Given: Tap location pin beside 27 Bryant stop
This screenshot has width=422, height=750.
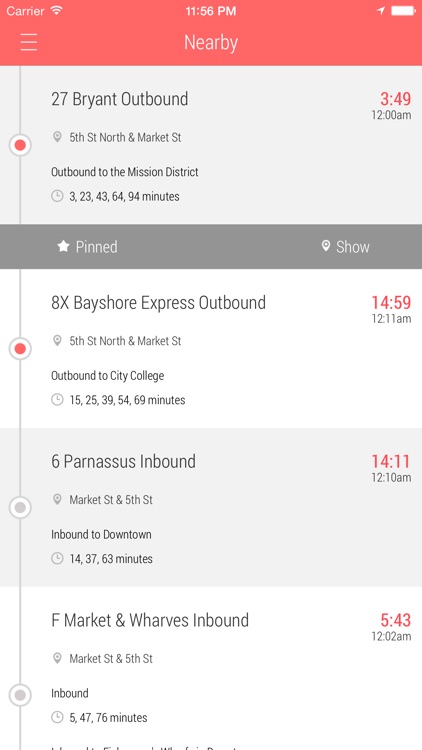Looking at the screenshot, I should [x=57, y=137].
